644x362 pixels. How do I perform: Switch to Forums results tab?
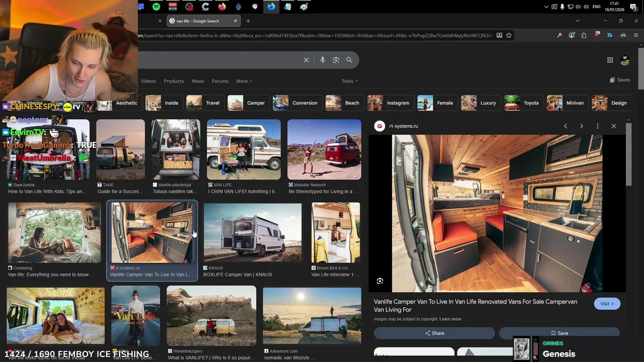coord(220,81)
